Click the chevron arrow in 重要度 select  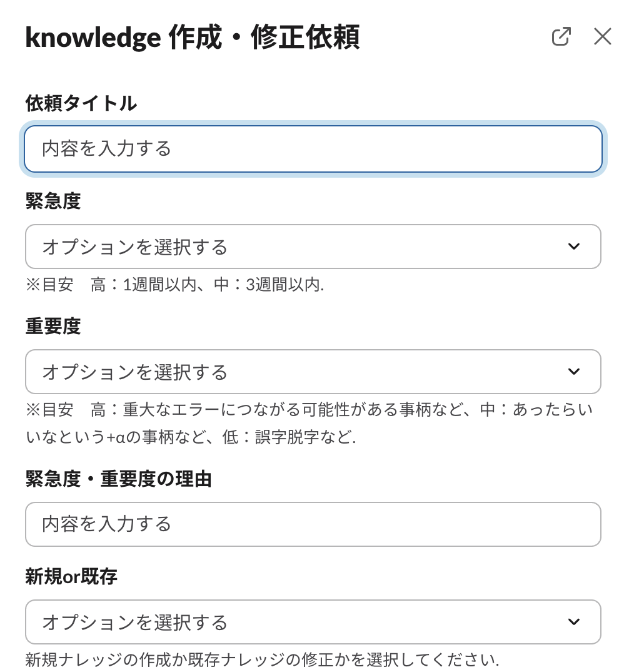[573, 372]
